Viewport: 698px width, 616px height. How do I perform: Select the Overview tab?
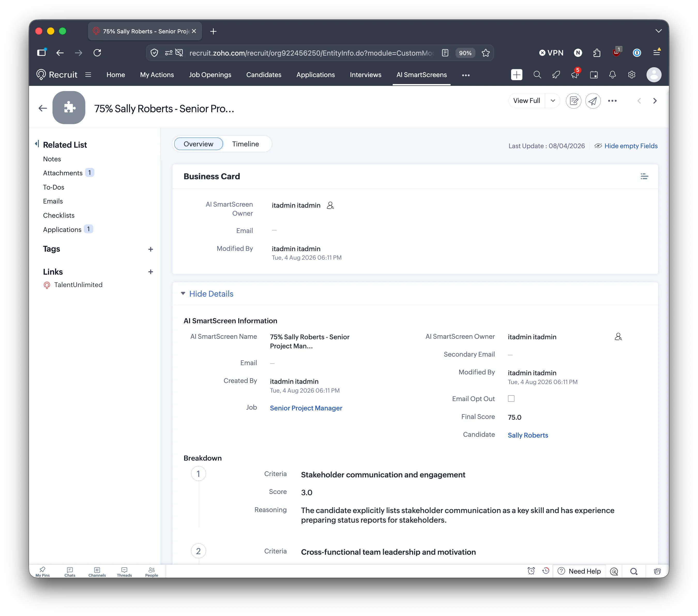(x=198, y=144)
